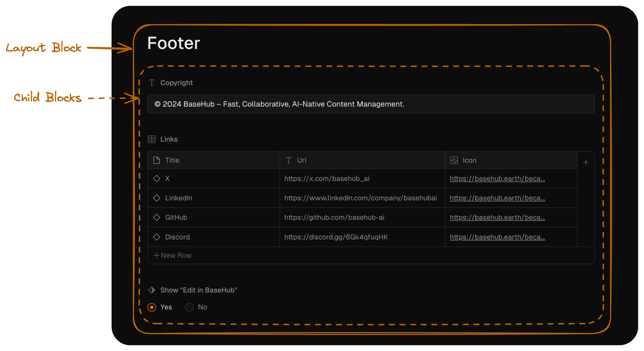Click the Copyright text input field
The height and width of the screenshot is (351, 644).
click(x=371, y=104)
